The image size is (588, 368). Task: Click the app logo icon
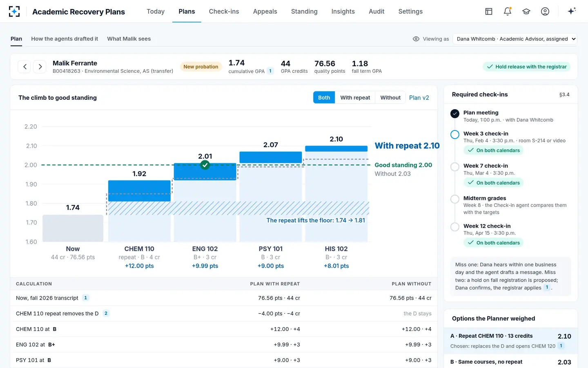[x=14, y=11]
